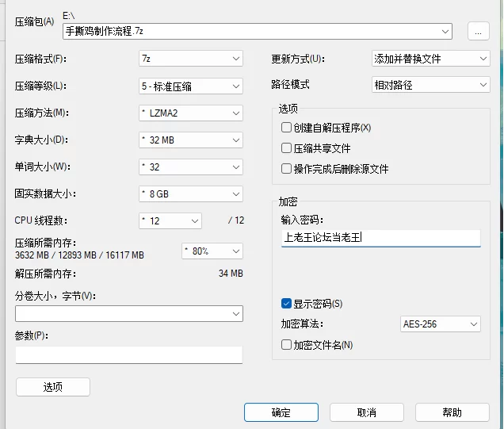Enable delete source files after operation
The height and width of the screenshot is (429, 504).
[286, 169]
